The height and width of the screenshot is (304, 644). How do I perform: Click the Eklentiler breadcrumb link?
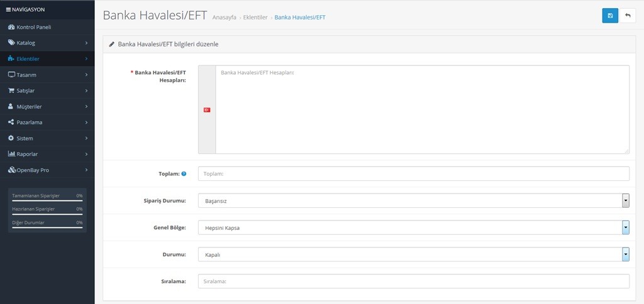coord(255,18)
